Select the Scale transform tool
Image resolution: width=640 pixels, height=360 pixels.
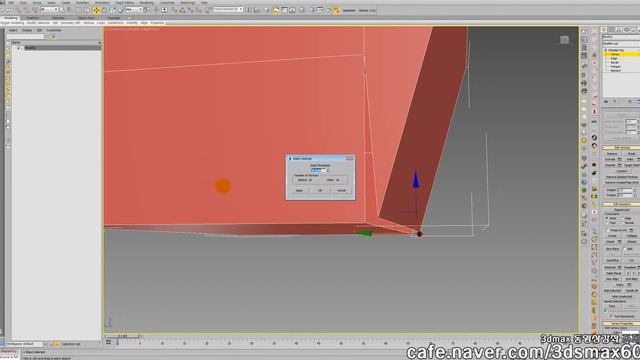(x=113, y=10)
